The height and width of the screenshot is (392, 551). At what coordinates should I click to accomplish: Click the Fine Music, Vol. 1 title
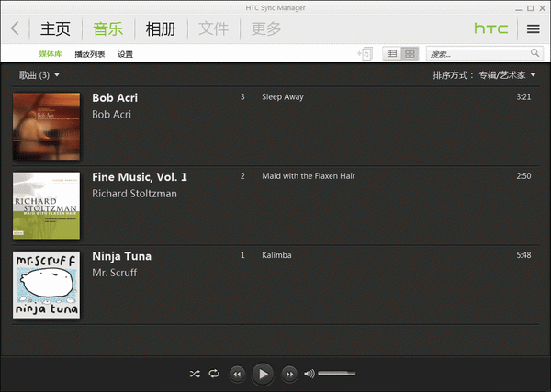click(140, 177)
